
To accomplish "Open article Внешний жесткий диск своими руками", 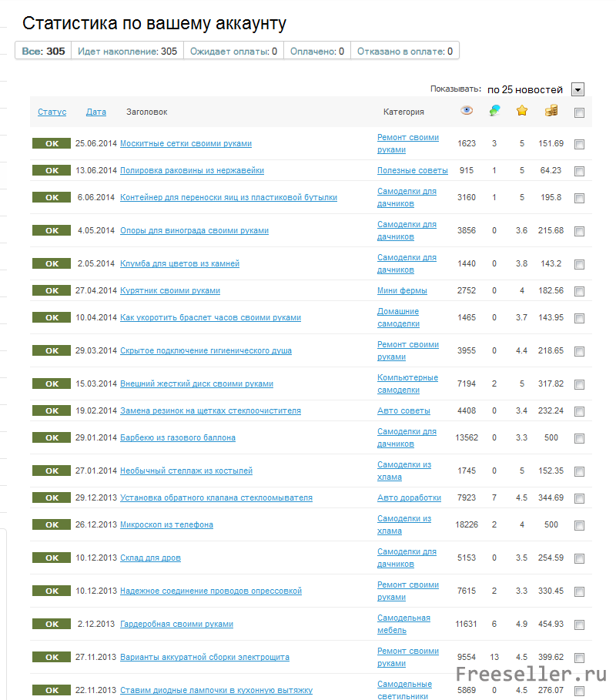I will click(196, 383).
